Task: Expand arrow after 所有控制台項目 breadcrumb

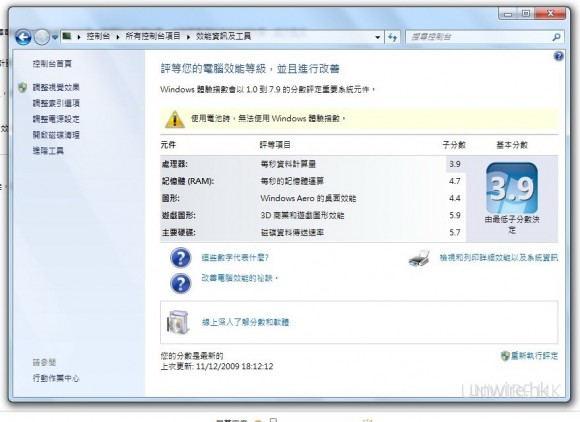Action: [188, 37]
